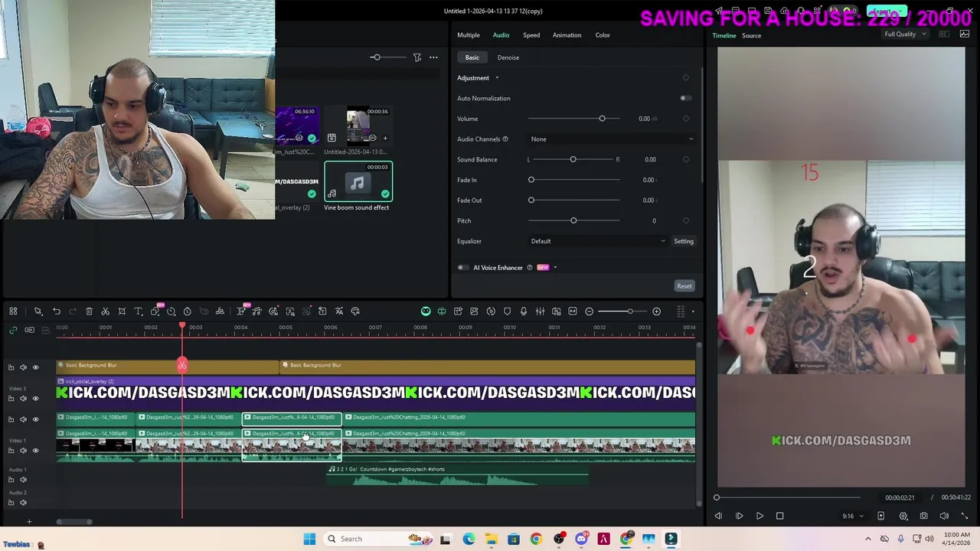Image resolution: width=980 pixels, height=551 pixels.
Task: Select the Split scissors tool in timeline toolbar
Action: [x=106, y=311]
